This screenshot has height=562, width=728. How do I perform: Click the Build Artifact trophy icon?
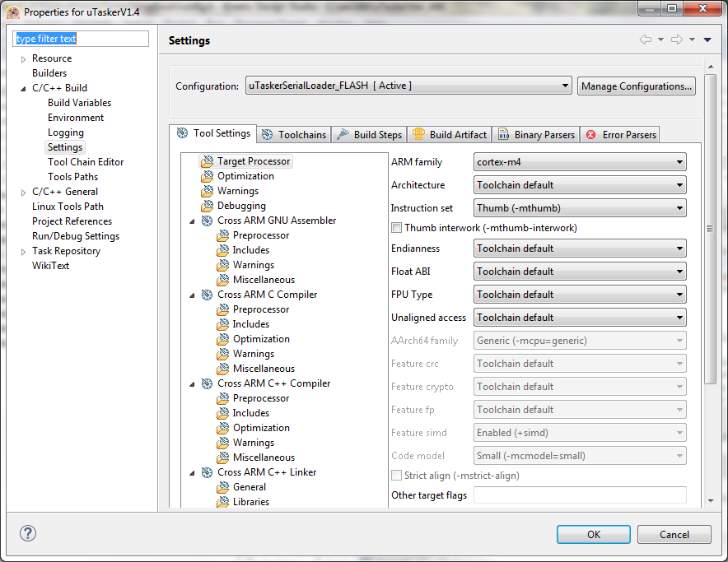click(x=418, y=134)
